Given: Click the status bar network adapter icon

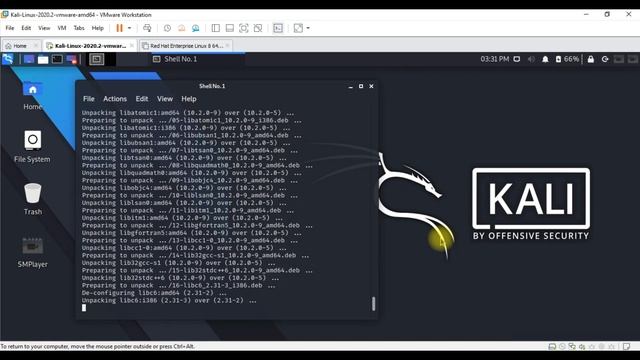Looking at the screenshot, I should pyautogui.click(x=572, y=347).
